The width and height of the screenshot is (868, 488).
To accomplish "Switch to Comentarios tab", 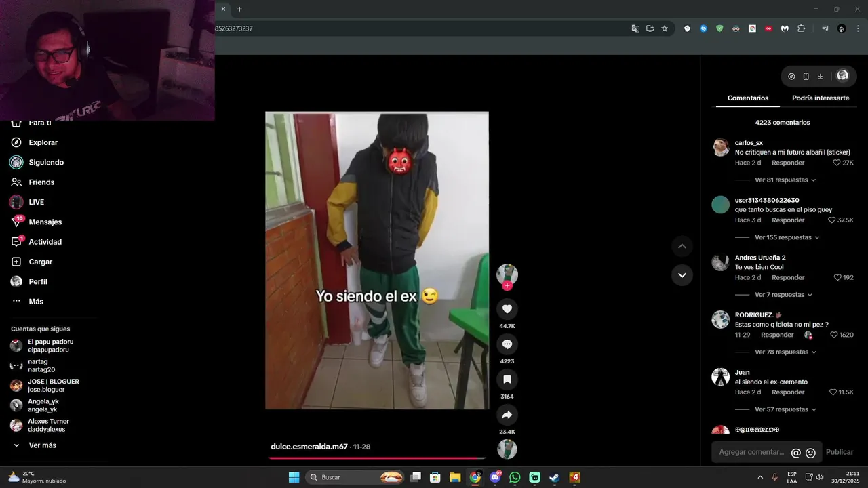I will point(748,98).
